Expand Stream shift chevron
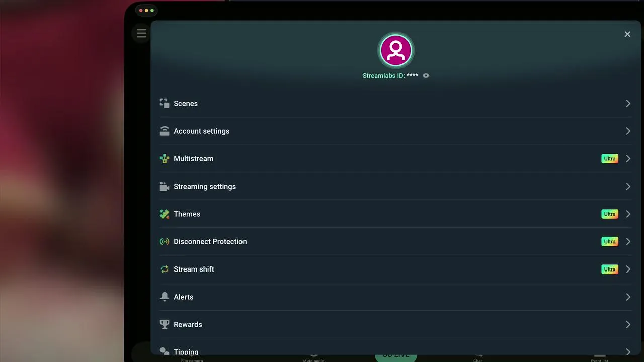The height and width of the screenshot is (362, 644). click(628, 269)
